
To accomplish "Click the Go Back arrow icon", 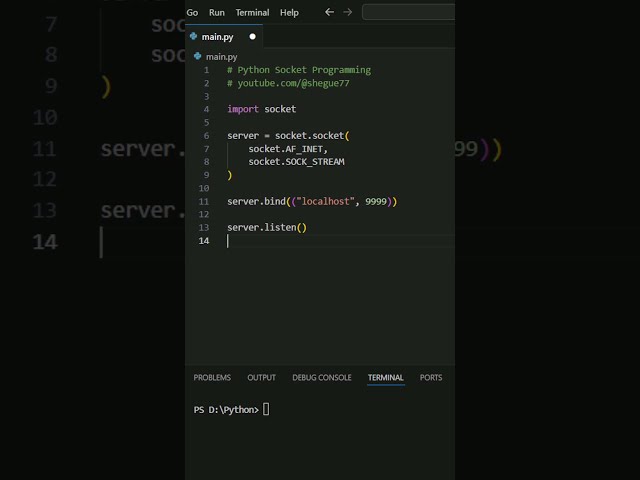I will [329, 12].
